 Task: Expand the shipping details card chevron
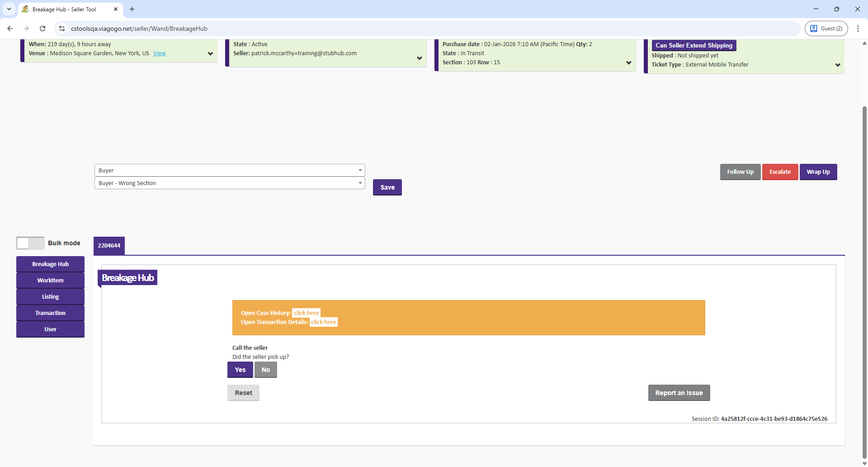coord(838,65)
